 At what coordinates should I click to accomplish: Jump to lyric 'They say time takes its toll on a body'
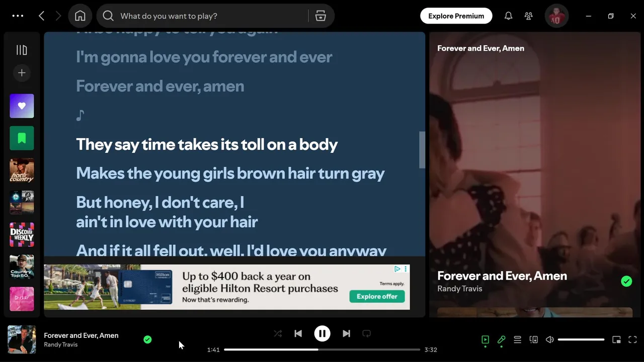pyautogui.click(x=207, y=144)
